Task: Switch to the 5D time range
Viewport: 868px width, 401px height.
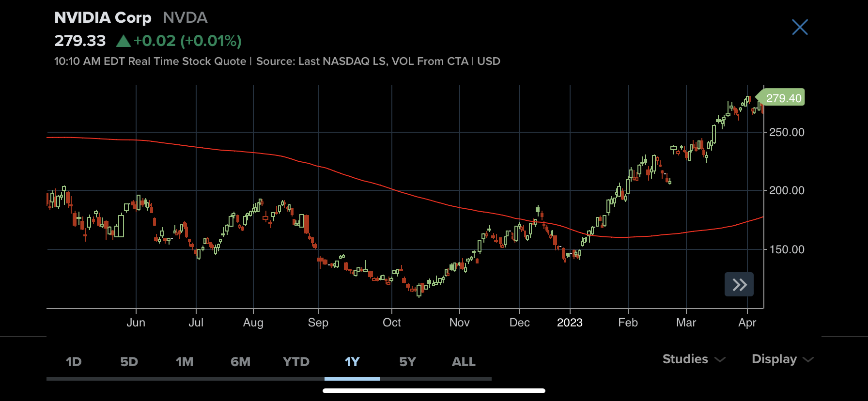Action: click(129, 362)
